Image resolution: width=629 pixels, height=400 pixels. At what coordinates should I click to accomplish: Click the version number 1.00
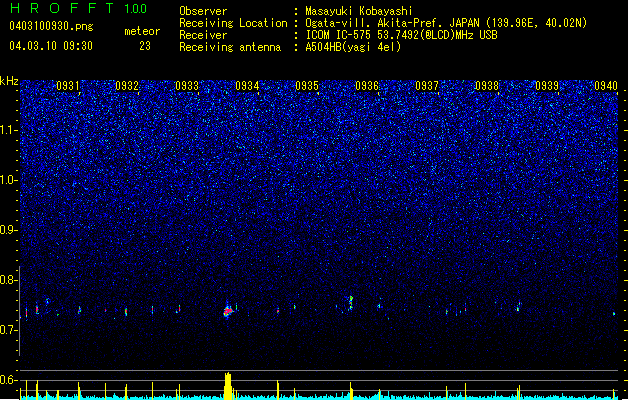tap(136, 9)
